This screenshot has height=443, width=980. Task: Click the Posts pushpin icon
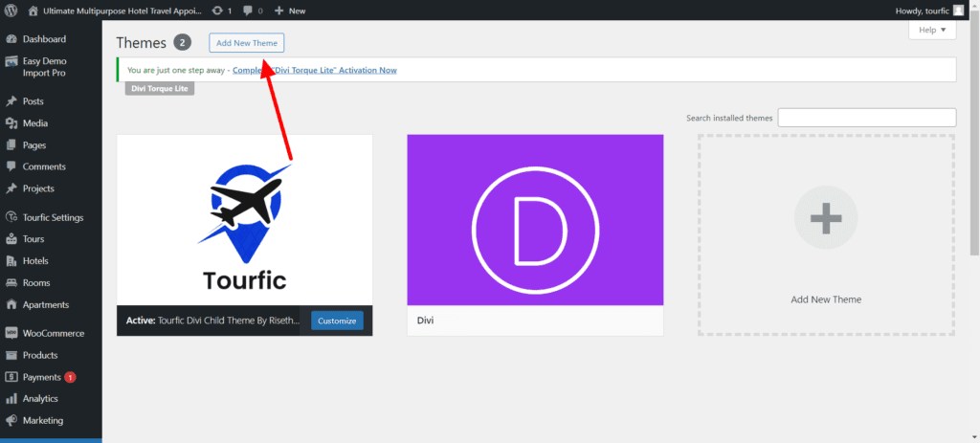point(11,101)
